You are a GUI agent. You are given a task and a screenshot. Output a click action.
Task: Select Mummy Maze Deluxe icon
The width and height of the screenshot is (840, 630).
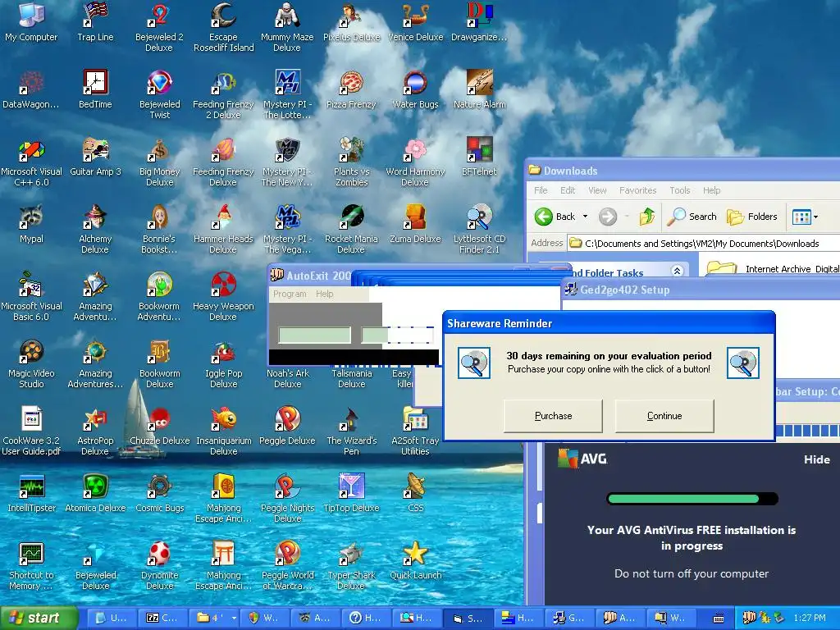(x=287, y=27)
